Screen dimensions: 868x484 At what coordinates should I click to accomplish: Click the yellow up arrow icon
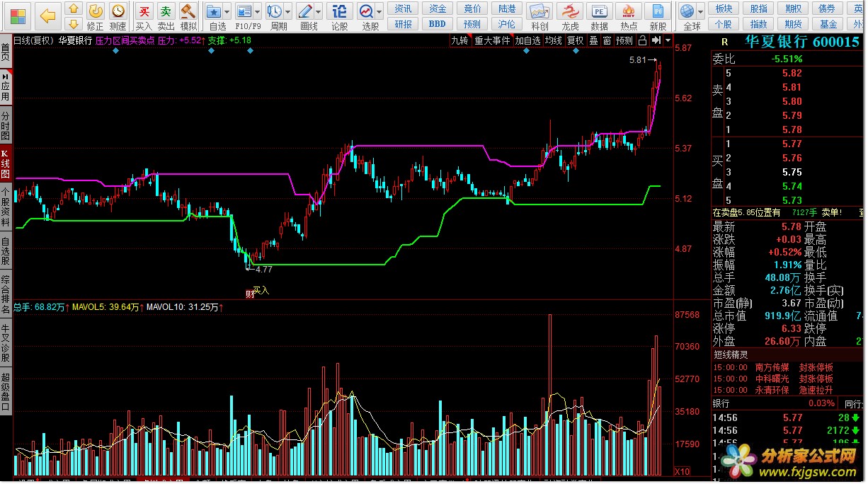tap(72, 8)
